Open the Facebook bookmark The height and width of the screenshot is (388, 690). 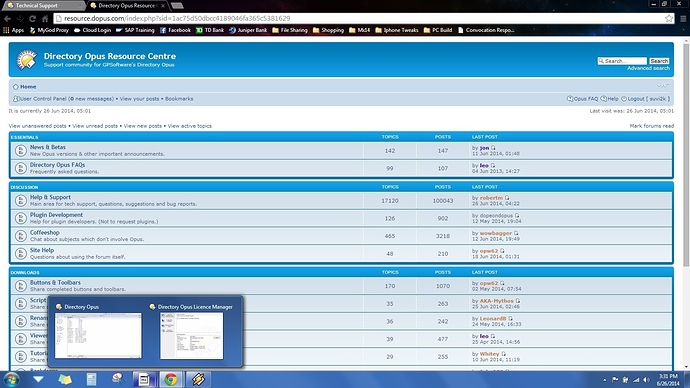point(175,30)
